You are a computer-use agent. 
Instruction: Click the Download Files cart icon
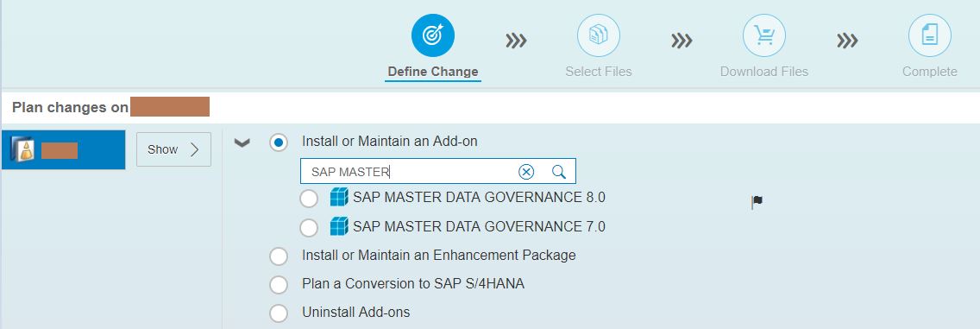pyautogui.click(x=763, y=35)
